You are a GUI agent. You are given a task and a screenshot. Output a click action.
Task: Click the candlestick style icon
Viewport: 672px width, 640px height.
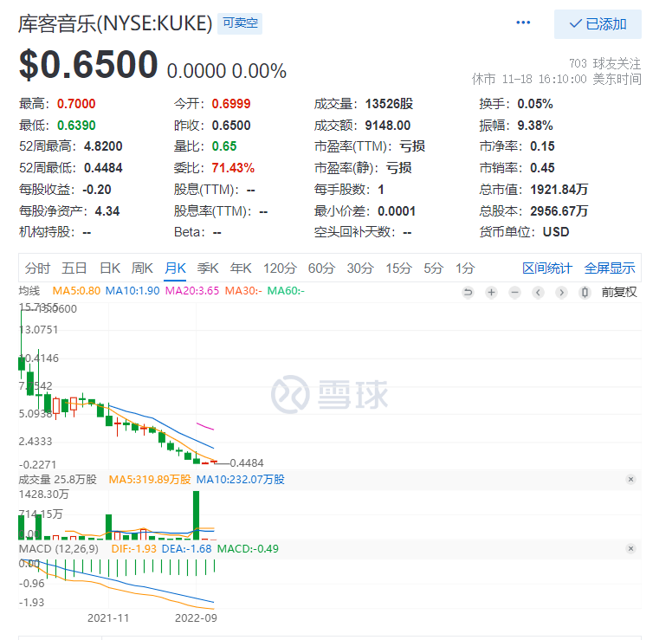coord(585,292)
